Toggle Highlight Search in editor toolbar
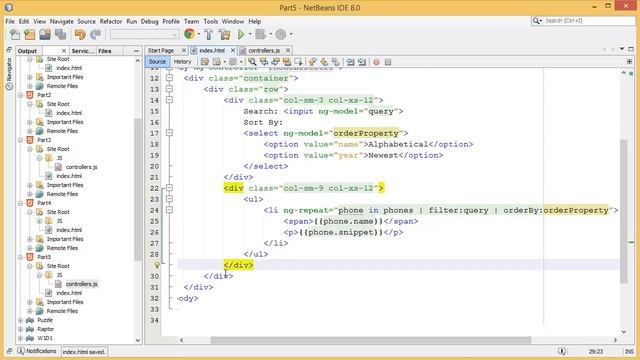The image size is (640, 360). [287, 62]
